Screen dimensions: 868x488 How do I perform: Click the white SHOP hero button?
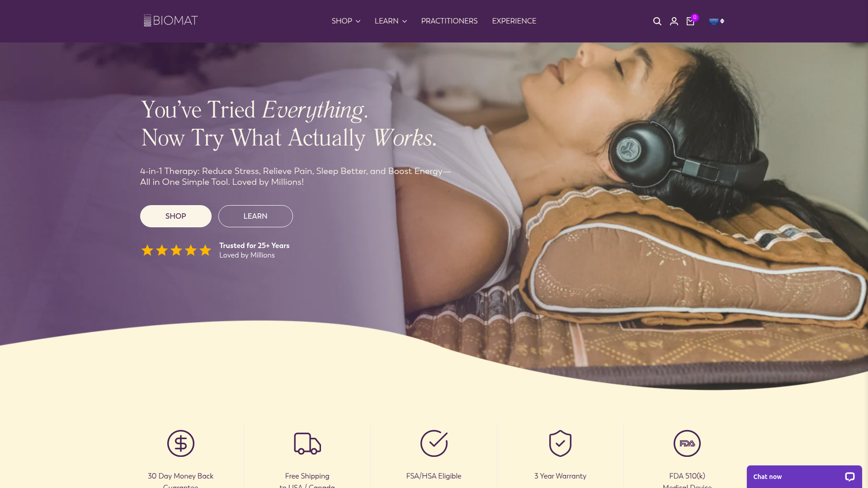[x=176, y=216]
